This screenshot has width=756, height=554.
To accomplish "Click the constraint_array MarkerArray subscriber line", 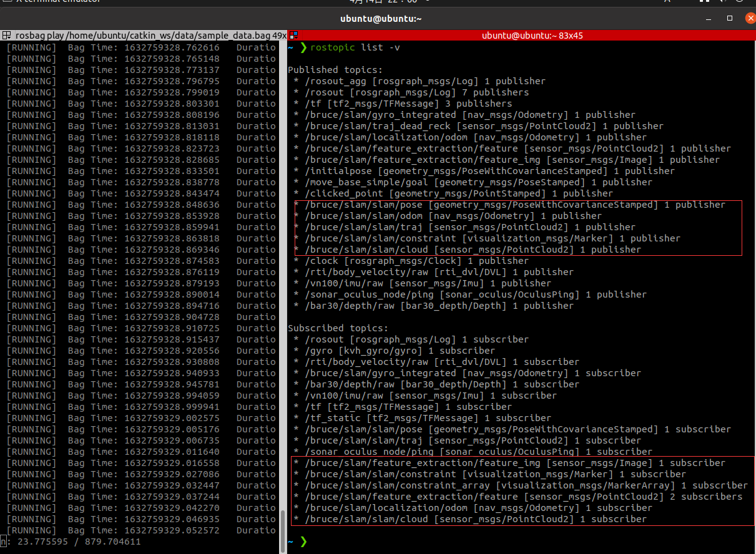I will click(521, 485).
